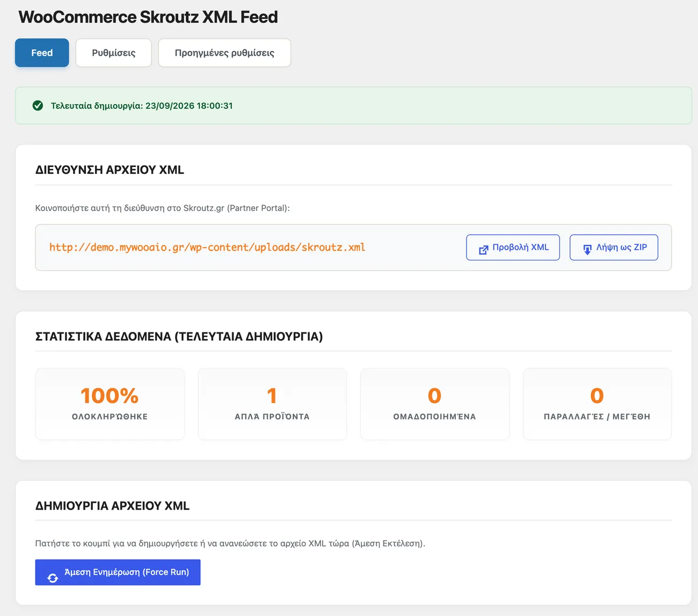Click the Πατήστε το κουμπί description text
The height and width of the screenshot is (616, 698).
230,543
